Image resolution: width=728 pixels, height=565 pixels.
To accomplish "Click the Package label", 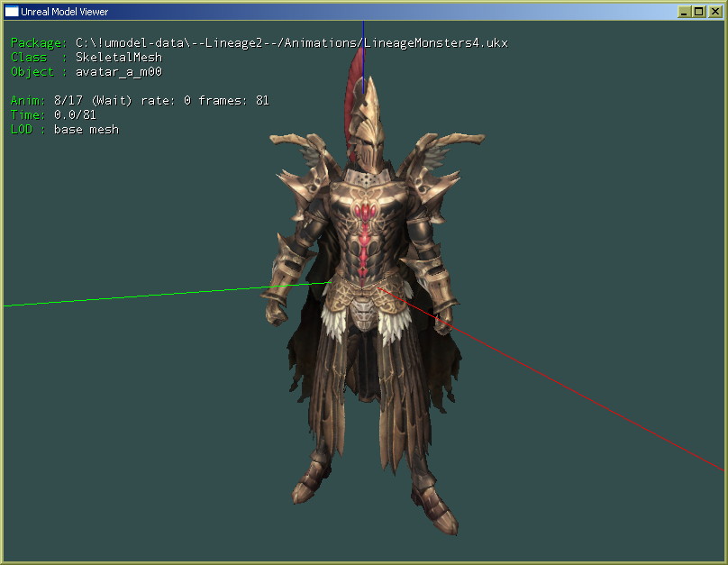I will tap(39, 43).
